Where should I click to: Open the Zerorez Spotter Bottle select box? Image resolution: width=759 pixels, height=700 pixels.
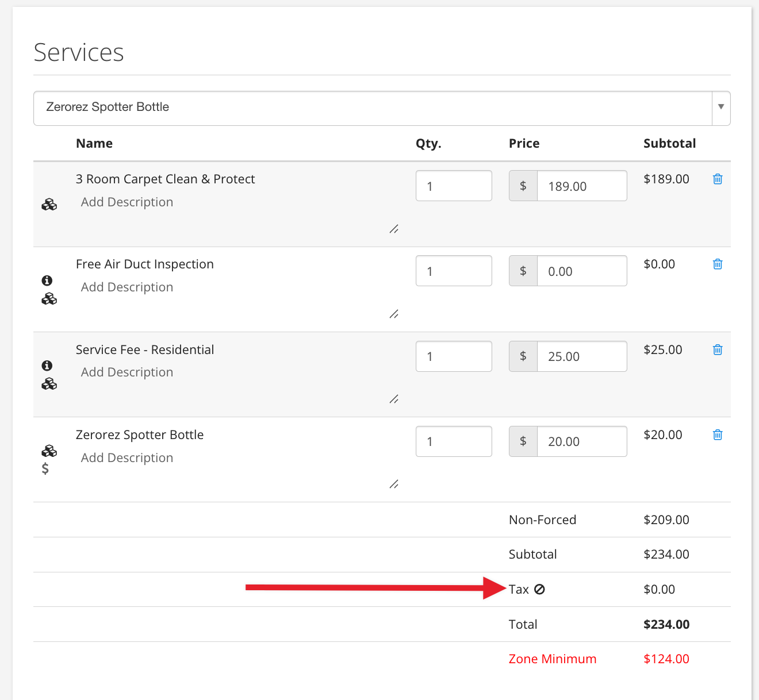click(x=373, y=108)
